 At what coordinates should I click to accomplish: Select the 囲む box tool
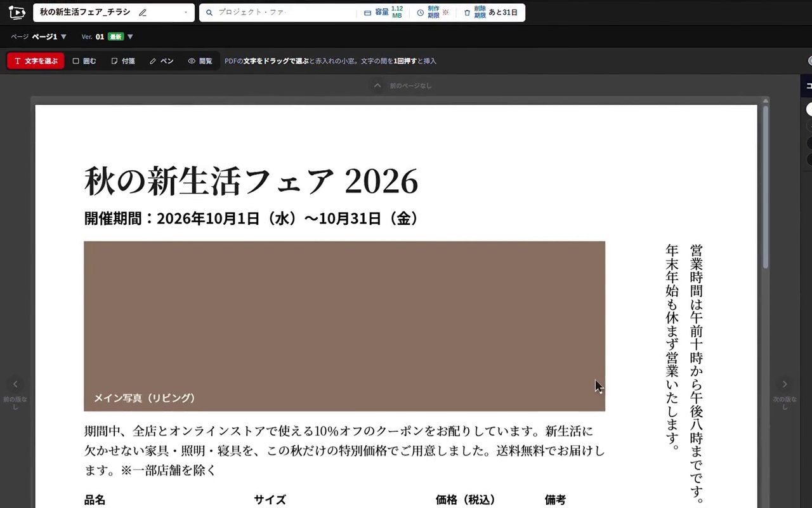(84, 61)
